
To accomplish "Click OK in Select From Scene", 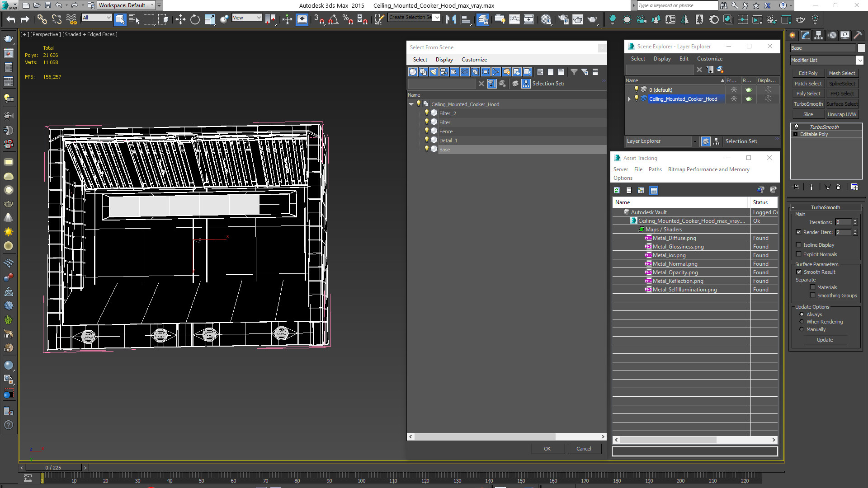I will point(547,449).
